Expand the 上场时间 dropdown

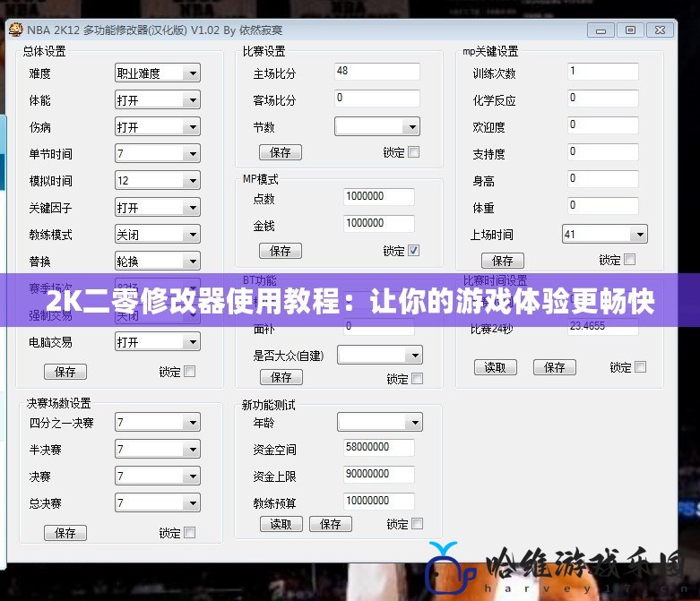click(x=604, y=234)
